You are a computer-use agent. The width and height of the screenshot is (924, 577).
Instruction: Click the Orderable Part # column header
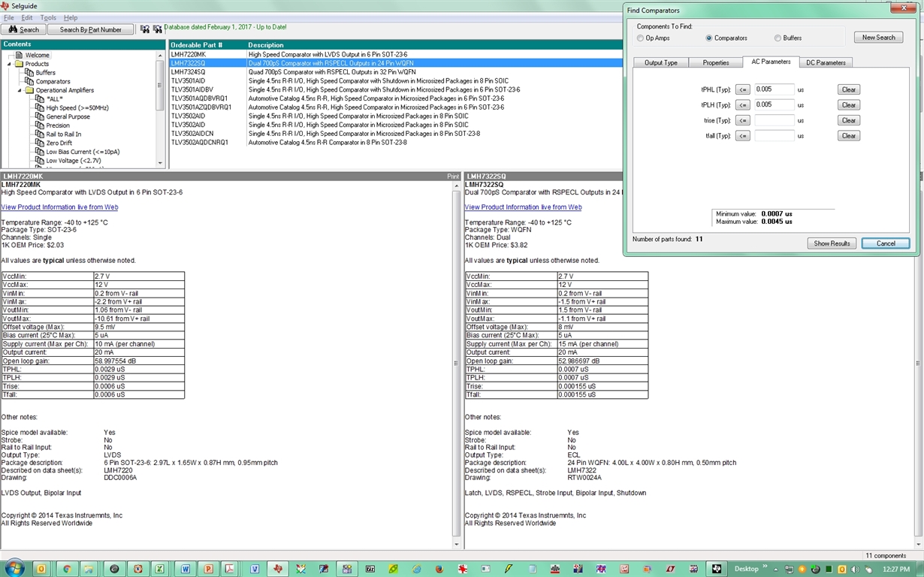coord(207,45)
